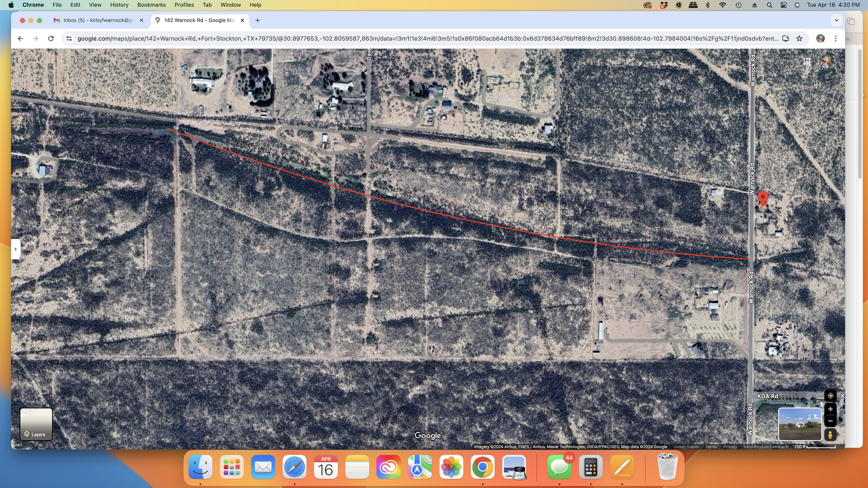Image resolution: width=868 pixels, height=488 pixels.
Task: Expand the collapsed side panel arrow
Action: coord(16,249)
